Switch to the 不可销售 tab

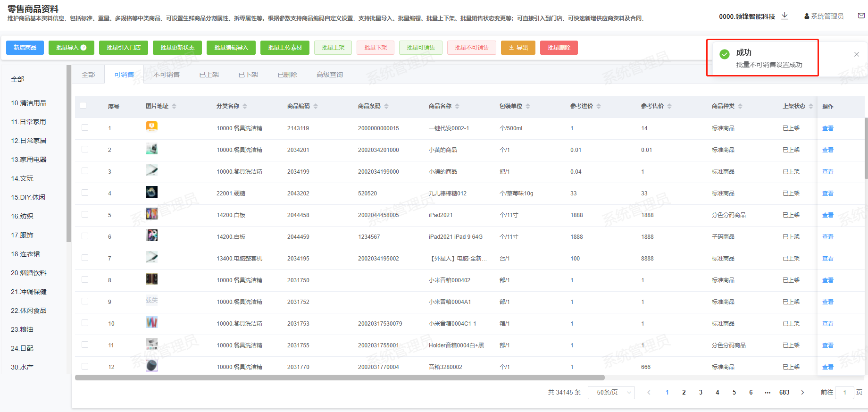tap(167, 75)
